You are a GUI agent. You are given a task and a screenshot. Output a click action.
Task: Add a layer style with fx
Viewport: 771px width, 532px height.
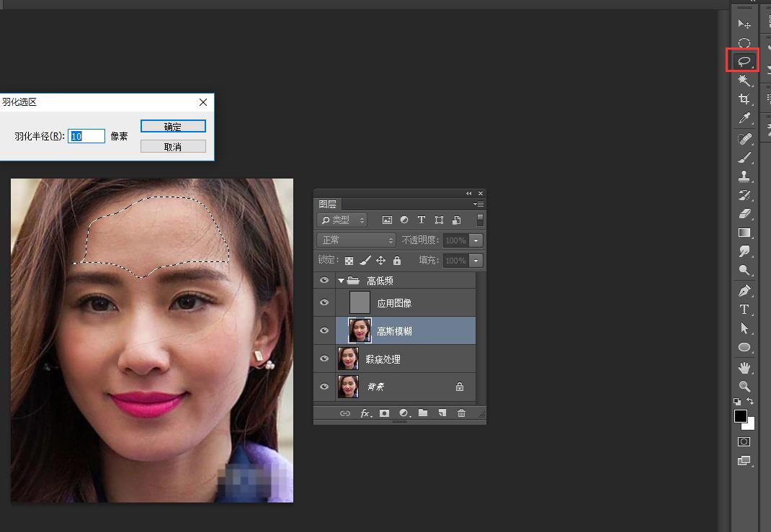click(365, 413)
